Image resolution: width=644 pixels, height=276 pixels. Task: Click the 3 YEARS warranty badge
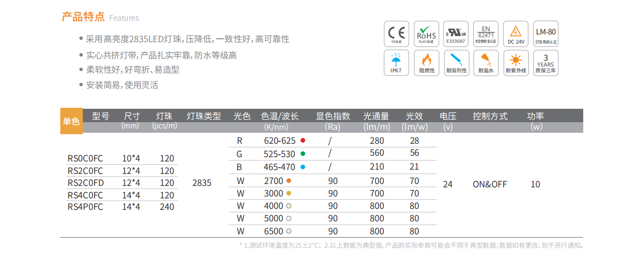click(x=545, y=63)
